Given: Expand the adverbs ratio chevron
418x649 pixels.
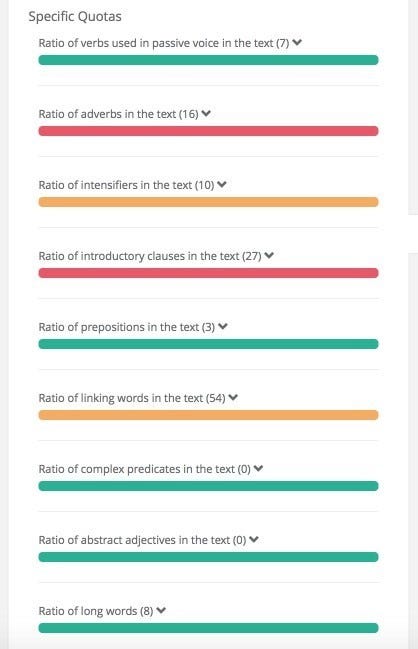Looking at the screenshot, I should (x=206, y=113).
